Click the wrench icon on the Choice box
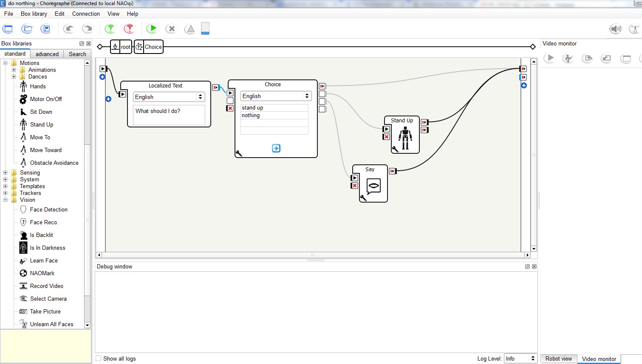Screen dimensions: 642x364 point(239,153)
